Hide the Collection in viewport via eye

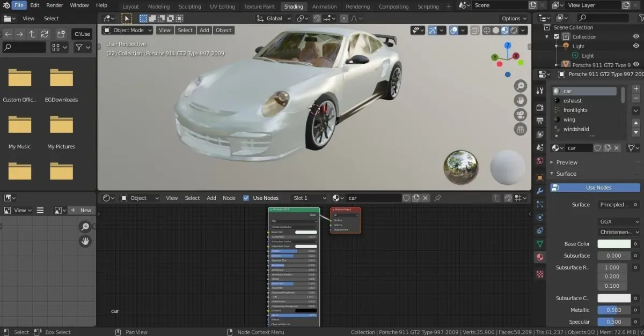pos(636,36)
